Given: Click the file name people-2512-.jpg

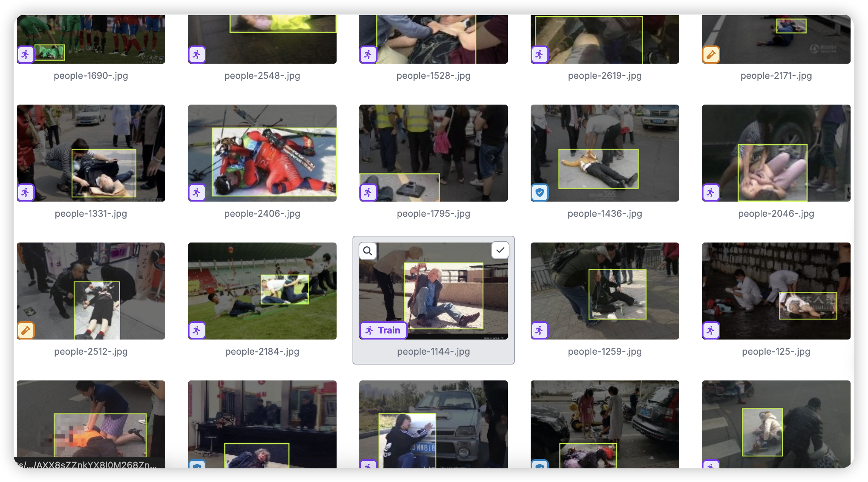Looking at the screenshot, I should tap(91, 352).
